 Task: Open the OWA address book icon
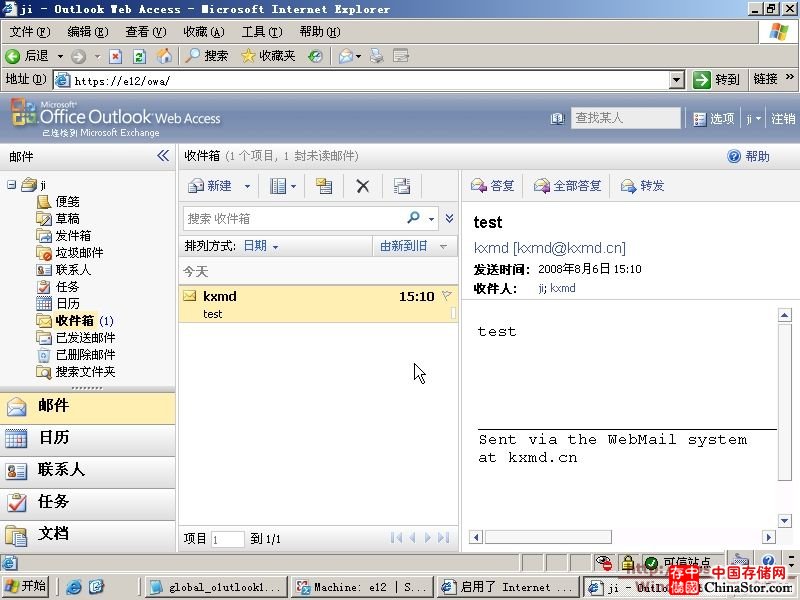[x=557, y=119]
